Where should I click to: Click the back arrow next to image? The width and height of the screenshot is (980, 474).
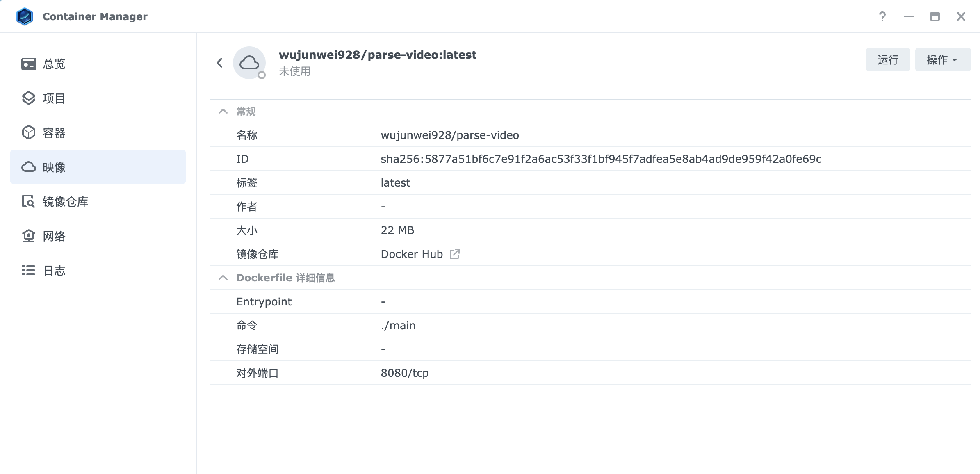[x=220, y=63]
